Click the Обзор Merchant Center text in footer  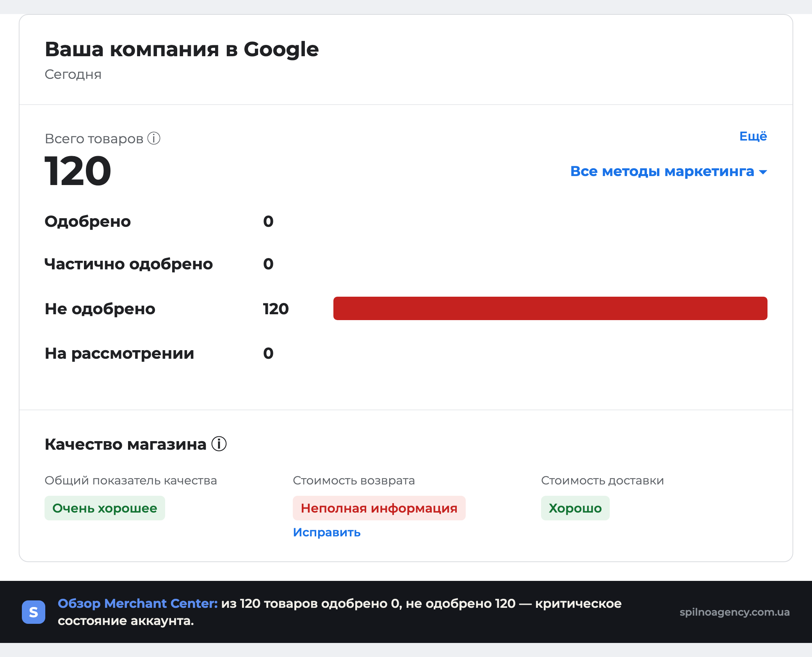click(137, 604)
